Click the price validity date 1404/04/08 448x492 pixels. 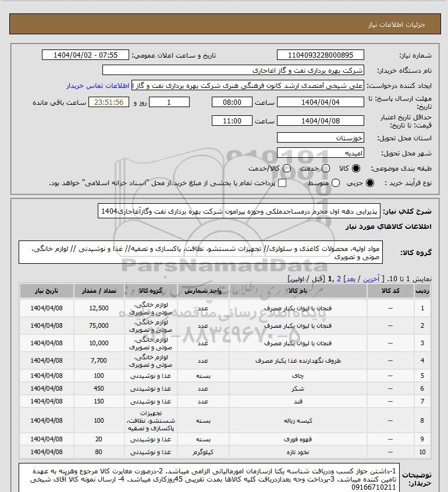click(321, 121)
